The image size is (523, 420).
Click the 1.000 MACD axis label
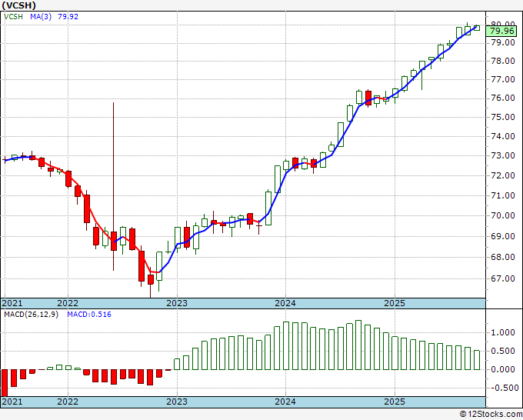coord(503,332)
